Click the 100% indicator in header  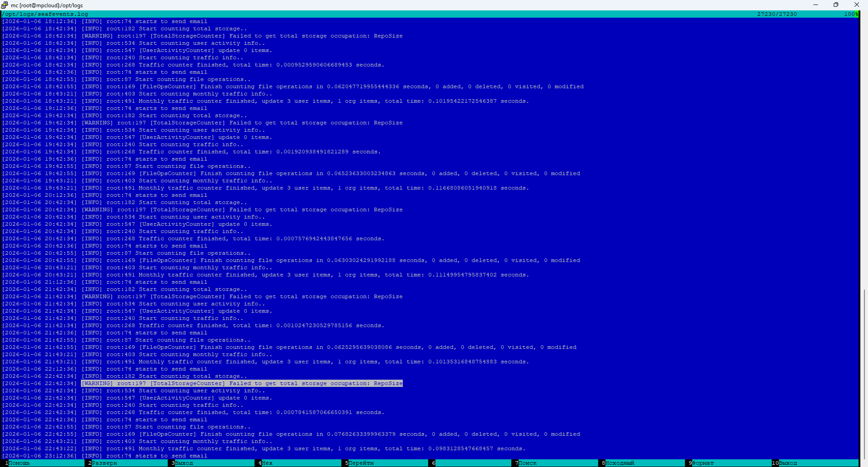pyautogui.click(x=850, y=14)
